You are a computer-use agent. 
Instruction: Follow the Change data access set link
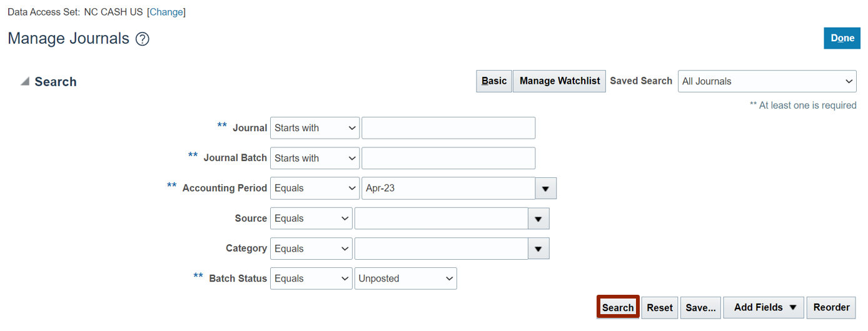tap(166, 12)
